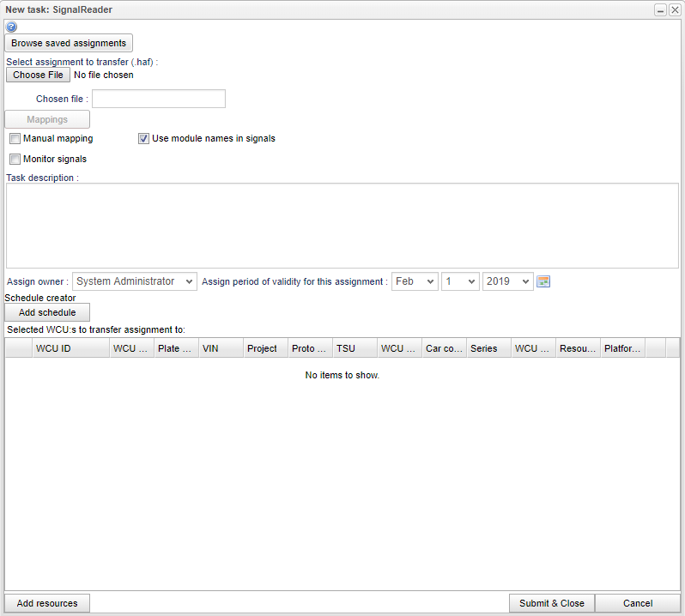The height and width of the screenshot is (616, 685).
Task: Open the year dropdown showing 2019
Action: pyautogui.click(x=507, y=281)
